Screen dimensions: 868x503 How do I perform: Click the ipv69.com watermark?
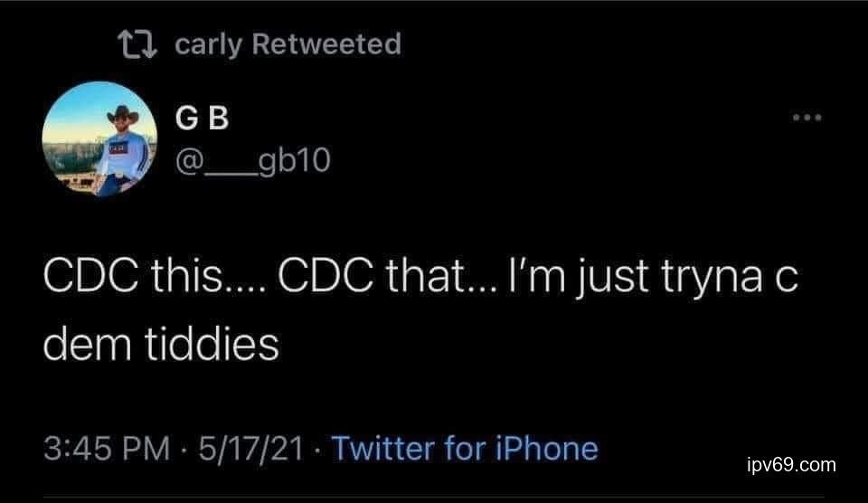point(791,465)
